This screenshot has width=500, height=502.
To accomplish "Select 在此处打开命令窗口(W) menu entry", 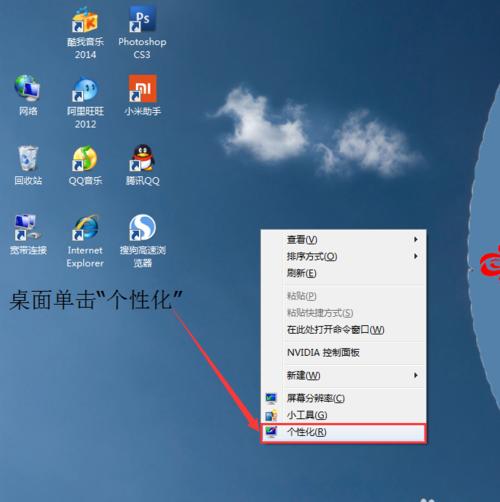I will coord(343,330).
